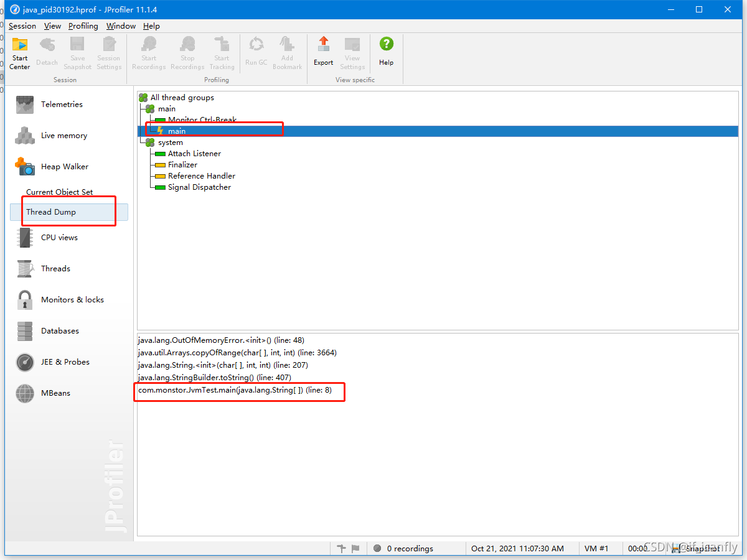
Task: Click the Run GC icon
Action: (x=256, y=45)
